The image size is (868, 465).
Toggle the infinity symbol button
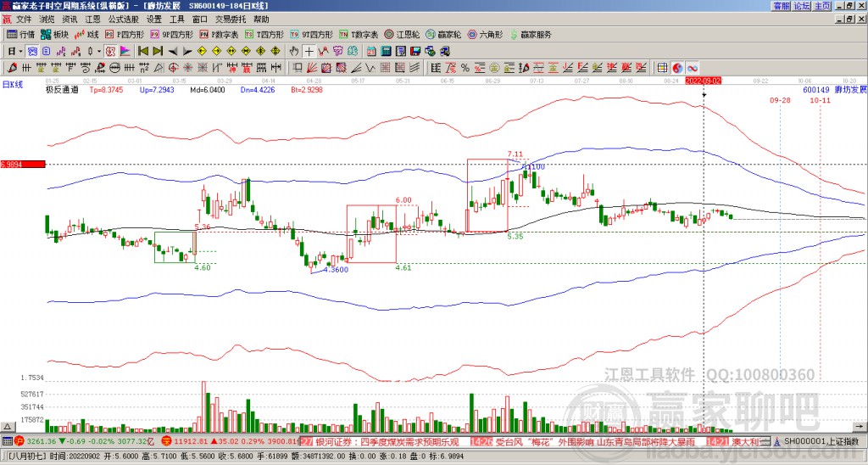click(x=692, y=68)
